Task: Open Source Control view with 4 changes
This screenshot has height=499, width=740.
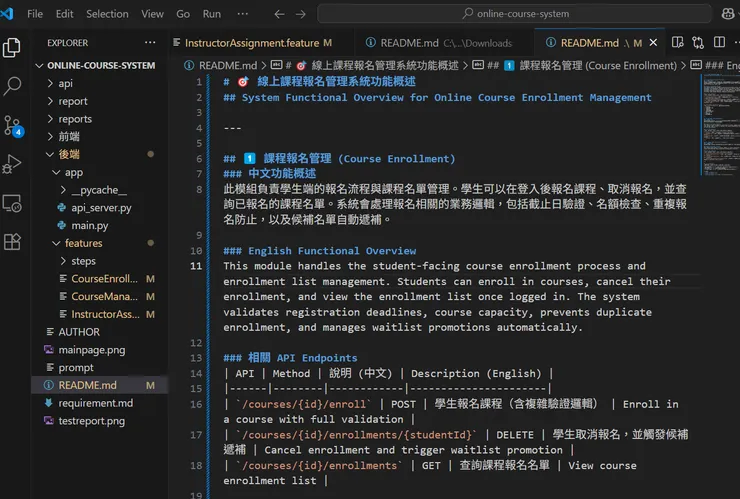Action: click(12, 126)
